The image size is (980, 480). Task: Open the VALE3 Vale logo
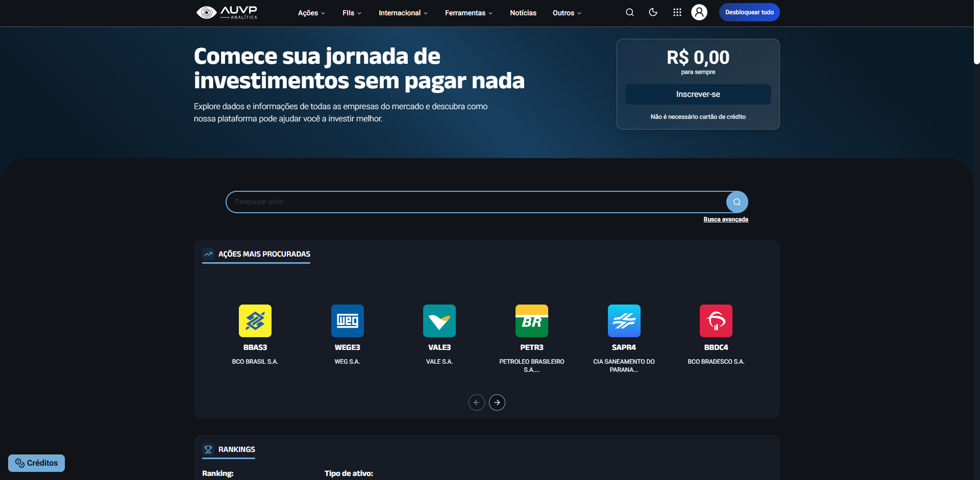pyautogui.click(x=439, y=321)
